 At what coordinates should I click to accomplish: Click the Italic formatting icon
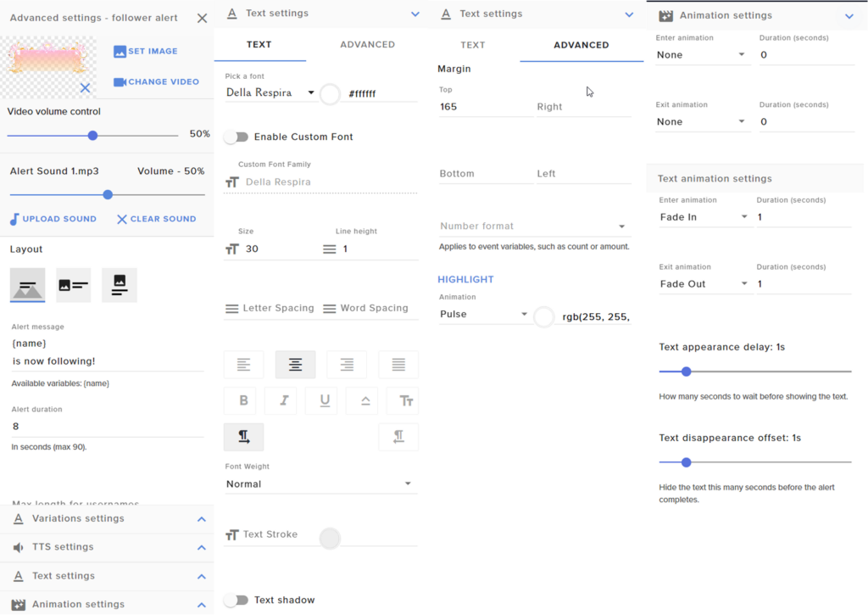(x=283, y=401)
